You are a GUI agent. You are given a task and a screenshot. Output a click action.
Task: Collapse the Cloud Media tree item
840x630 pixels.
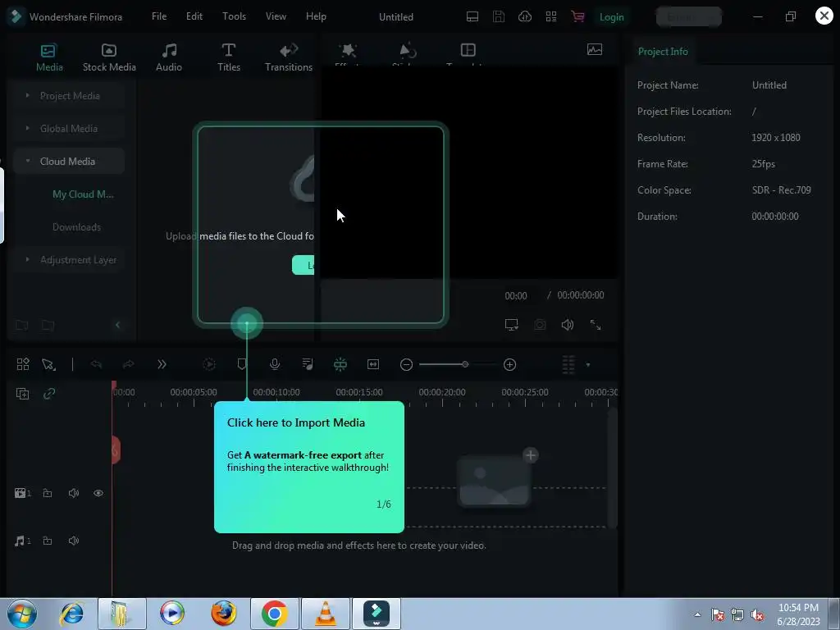click(x=27, y=161)
